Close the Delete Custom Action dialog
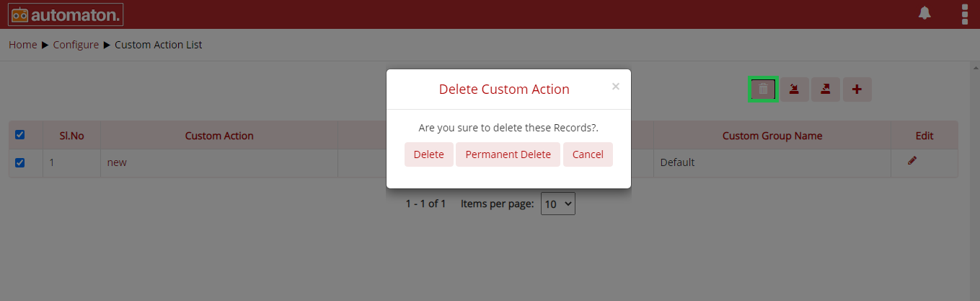Viewport: 980px width, 301px height. click(615, 87)
